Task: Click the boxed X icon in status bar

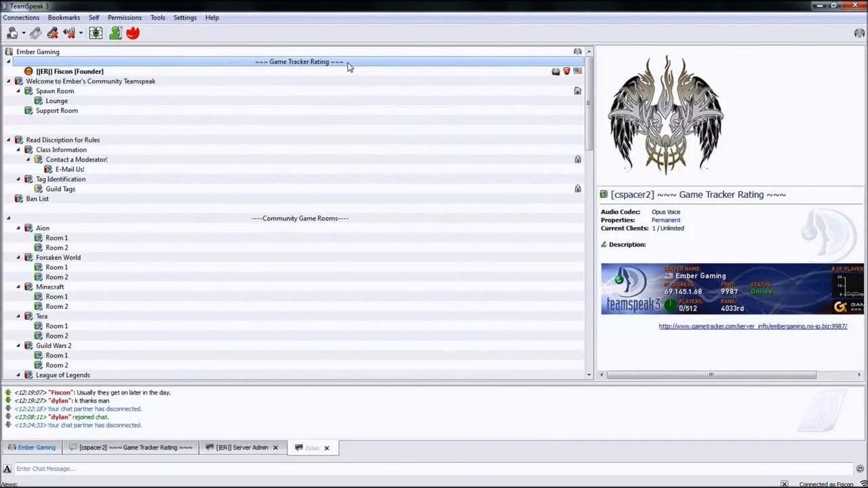Action: tap(784, 484)
